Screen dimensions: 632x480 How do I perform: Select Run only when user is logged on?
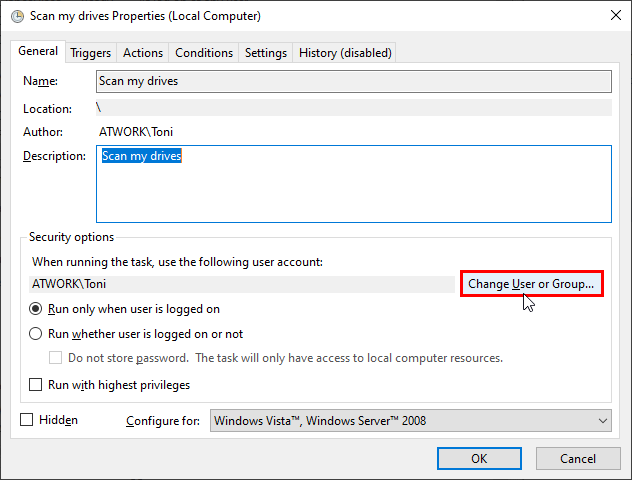(37, 310)
